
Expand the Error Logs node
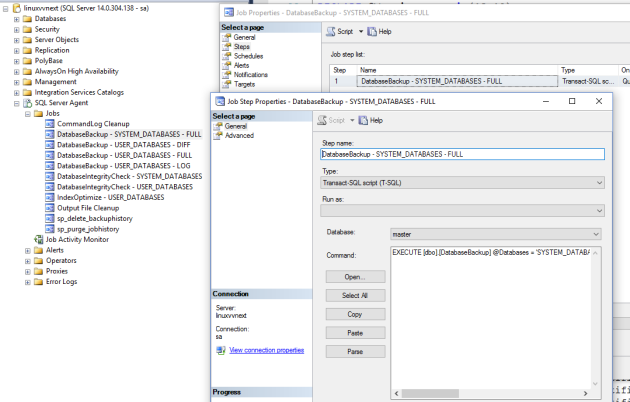pos(28,282)
